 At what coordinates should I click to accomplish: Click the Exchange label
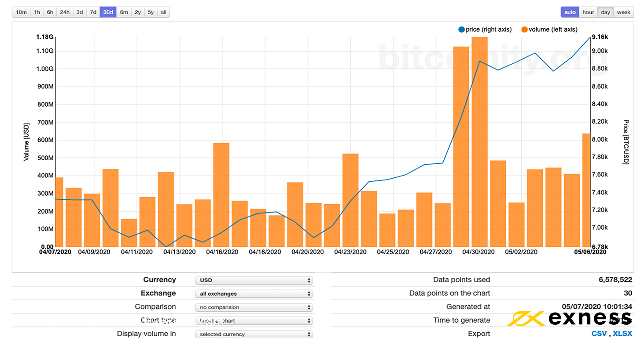(x=158, y=294)
